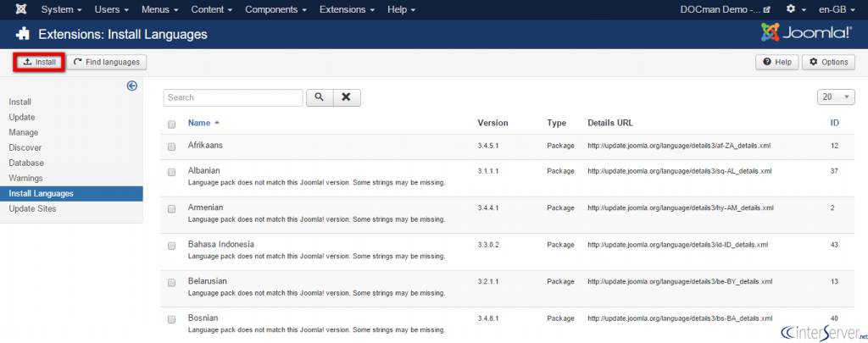Click the Belarusian language name
The width and height of the screenshot is (868, 343).
click(207, 281)
